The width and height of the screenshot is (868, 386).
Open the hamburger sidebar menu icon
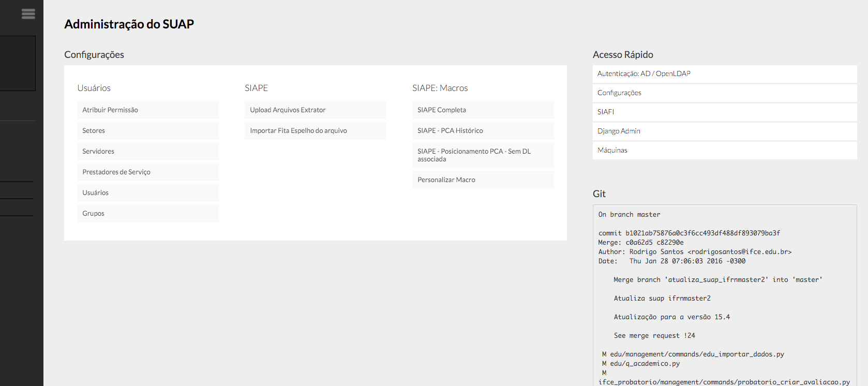pos(28,14)
